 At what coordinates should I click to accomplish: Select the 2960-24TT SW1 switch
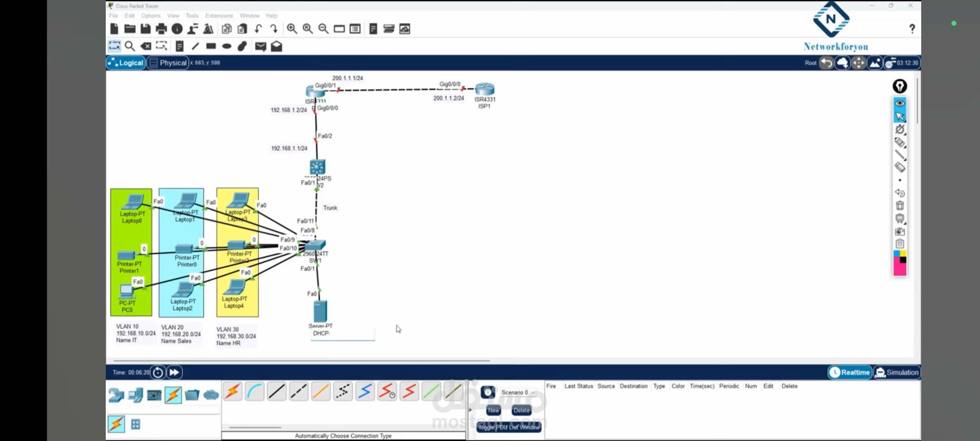315,245
